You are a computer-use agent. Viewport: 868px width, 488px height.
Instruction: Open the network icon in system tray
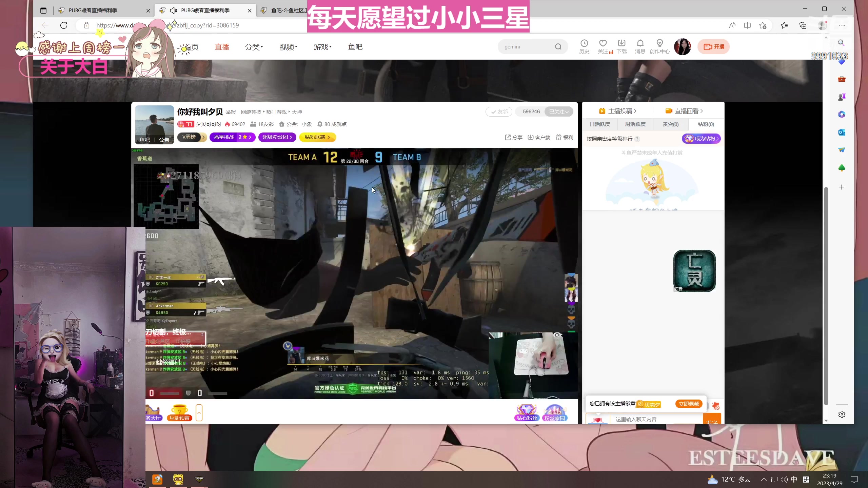click(774, 479)
